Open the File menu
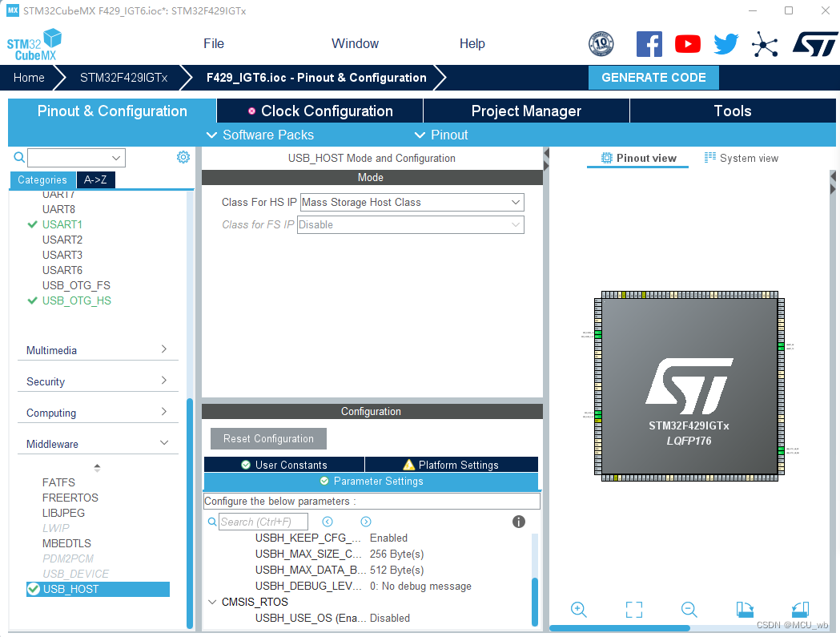Image resolution: width=840 pixels, height=637 pixels. click(x=214, y=43)
